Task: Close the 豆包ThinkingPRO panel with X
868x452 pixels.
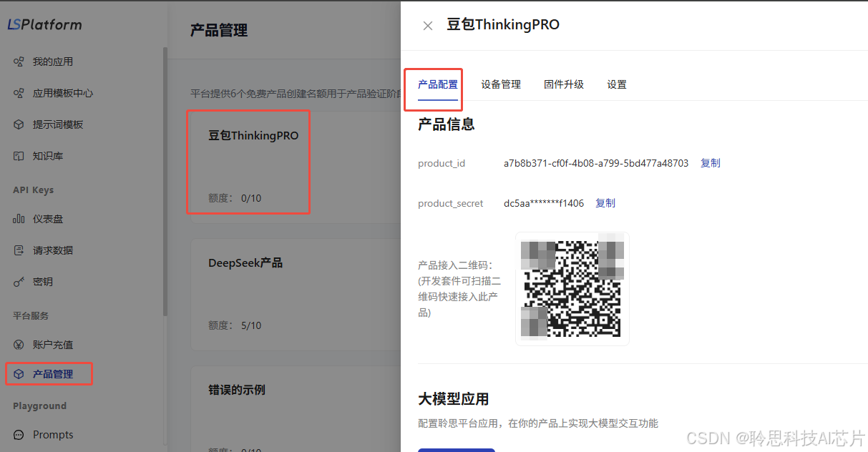Action: (x=428, y=26)
